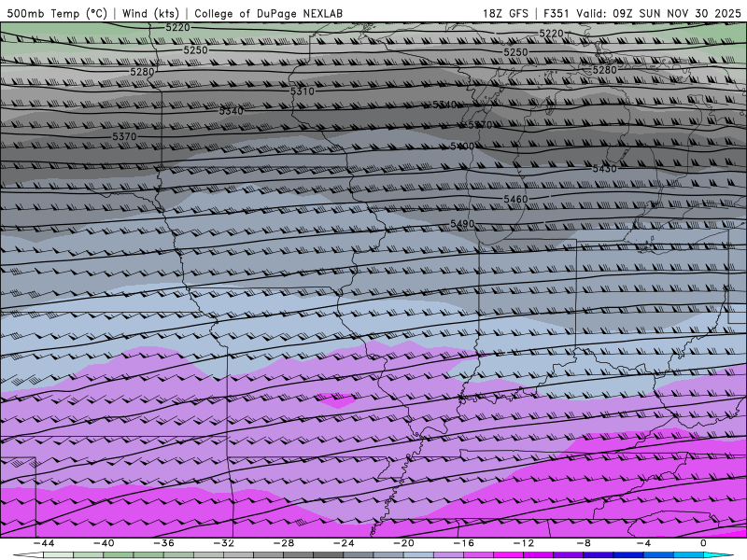Click the 5490 contour label
This screenshot has width=747, height=560.
(x=462, y=224)
